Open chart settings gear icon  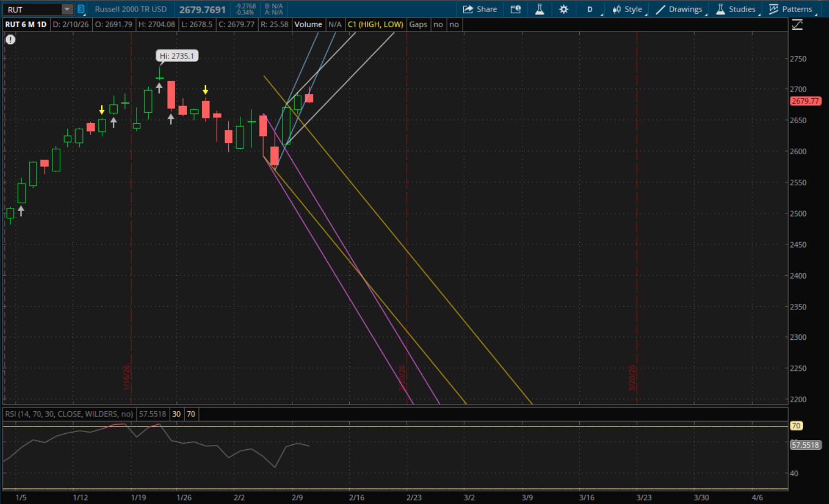click(564, 9)
